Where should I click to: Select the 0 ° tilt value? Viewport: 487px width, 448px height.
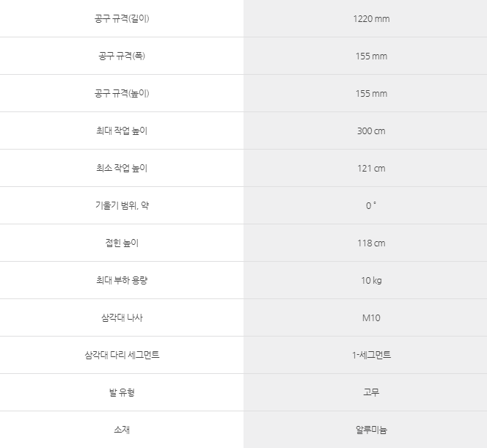371,205
